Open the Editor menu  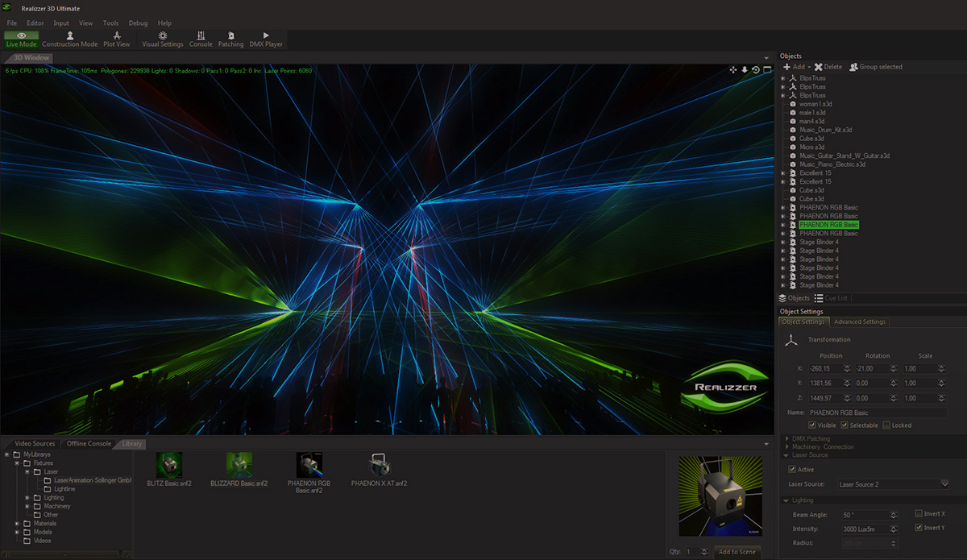(35, 23)
